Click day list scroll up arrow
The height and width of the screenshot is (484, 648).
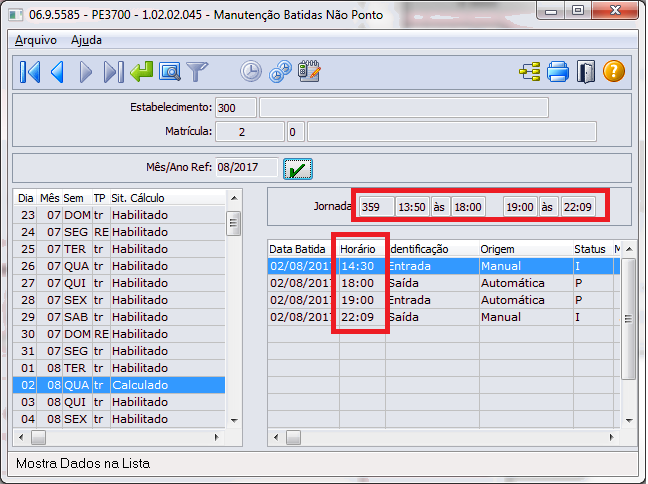pyautogui.click(x=234, y=198)
